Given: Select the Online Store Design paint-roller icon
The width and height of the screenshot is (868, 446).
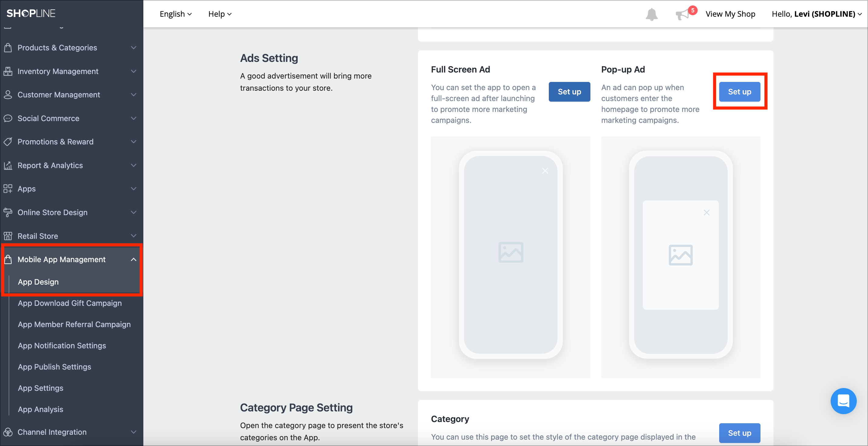Looking at the screenshot, I should [8, 212].
